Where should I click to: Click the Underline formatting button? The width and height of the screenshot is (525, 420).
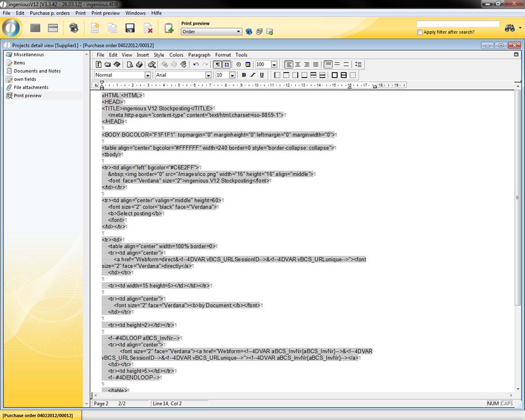pyautogui.click(x=262, y=75)
